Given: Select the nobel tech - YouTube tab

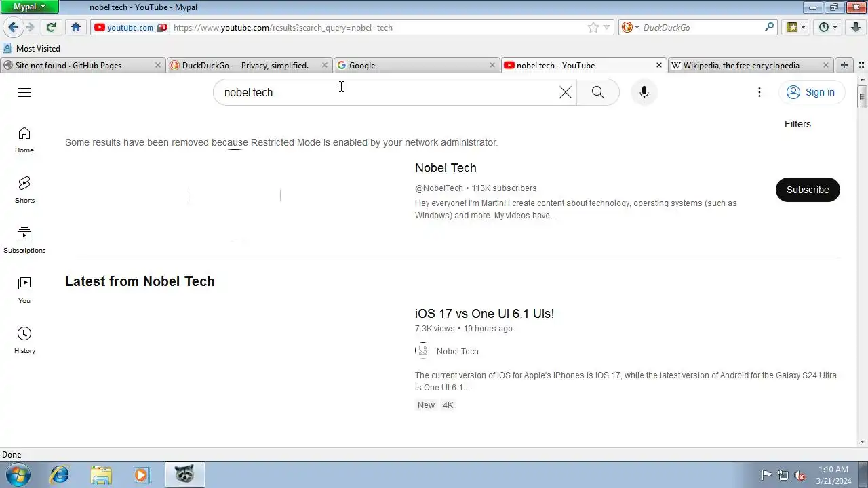Looking at the screenshot, I should (x=583, y=65).
